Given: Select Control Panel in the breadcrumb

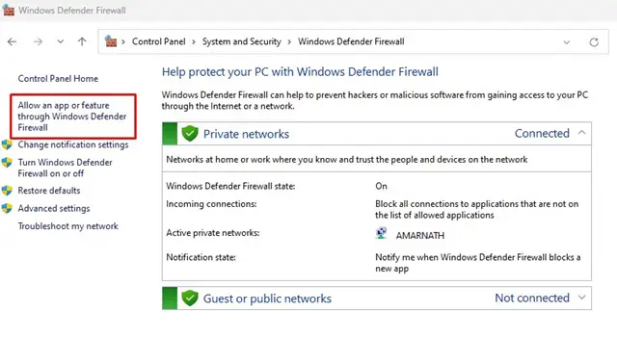Looking at the screenshot, I should coord(158,41).
